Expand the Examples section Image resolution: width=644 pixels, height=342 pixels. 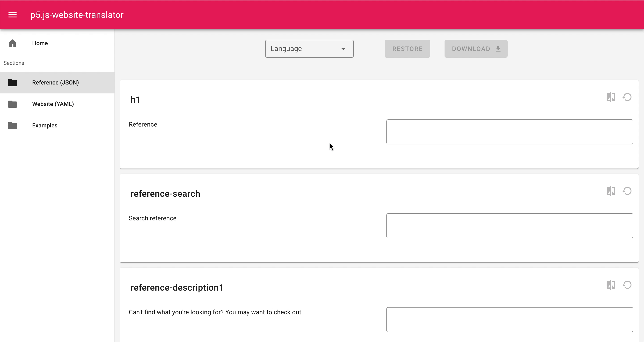coord(45,125)
